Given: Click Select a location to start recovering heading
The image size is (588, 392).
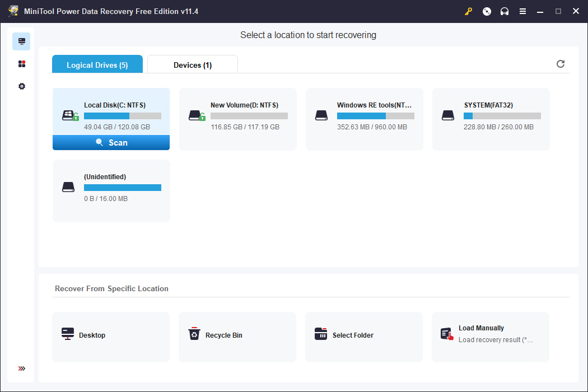Looking at the screenshot, I should 308,35.
